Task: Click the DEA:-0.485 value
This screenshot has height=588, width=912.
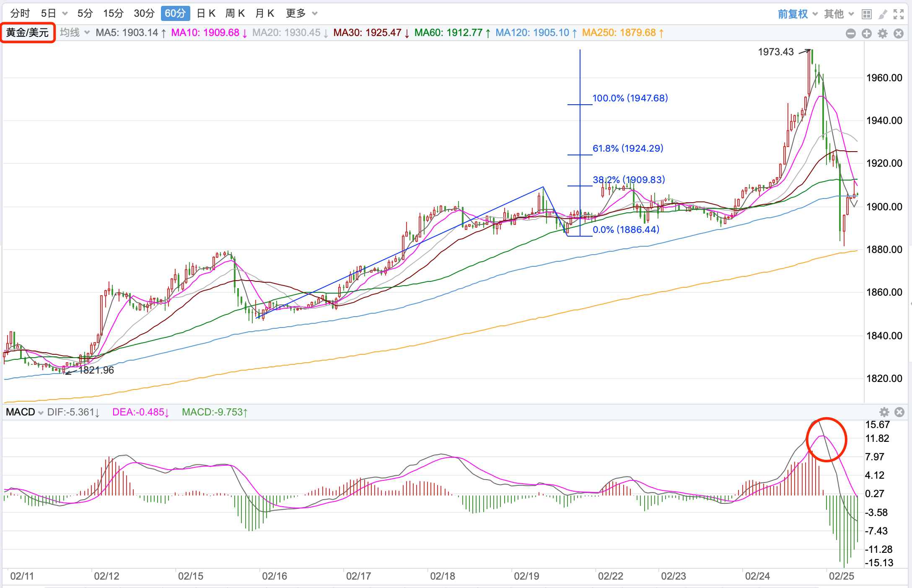Action: point(141,412)
